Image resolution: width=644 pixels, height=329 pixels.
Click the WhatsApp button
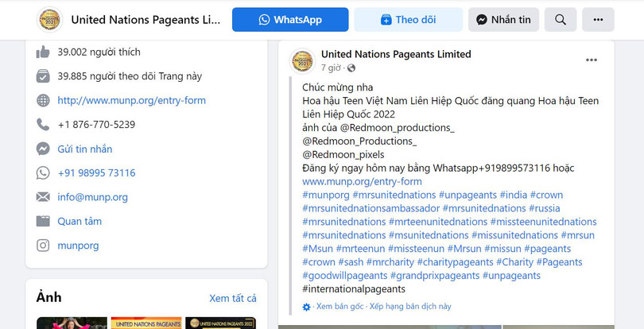(290, 20)
